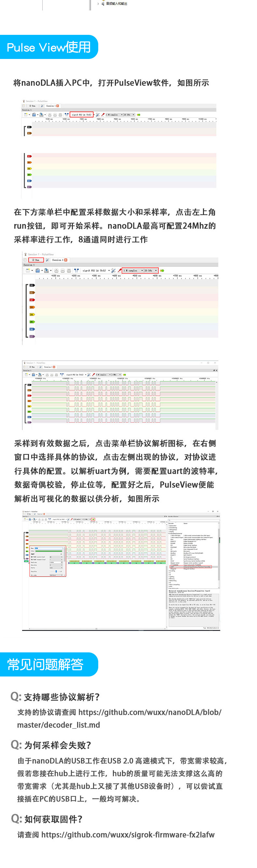
Task: Click the red-boxed UART settings popup in the decoder screenshot
Action: pos(47,562)
